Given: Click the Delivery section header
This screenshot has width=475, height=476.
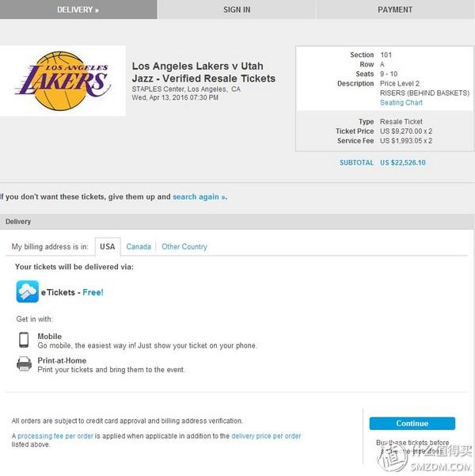Looking at the screenshot, I should tap(237, 222).
